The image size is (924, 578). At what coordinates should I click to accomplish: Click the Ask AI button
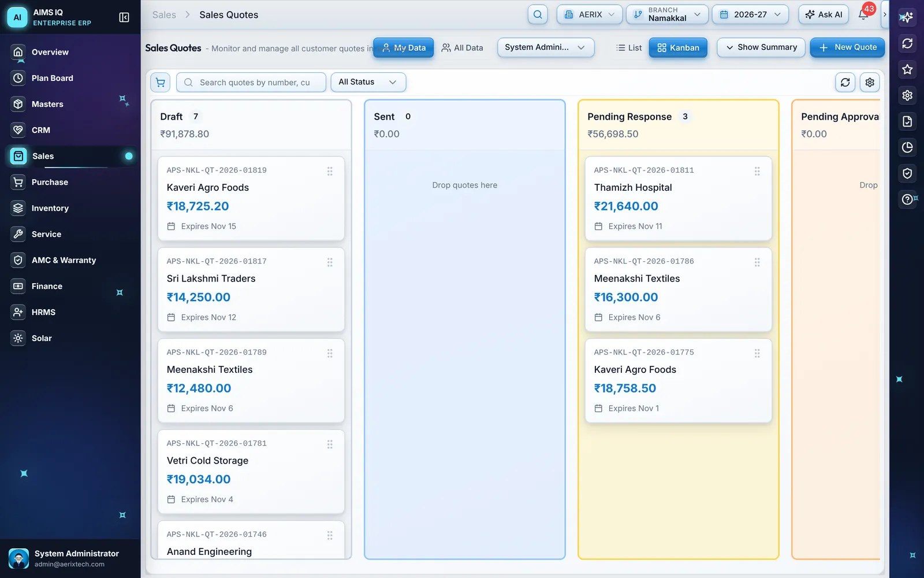point(824,14)
